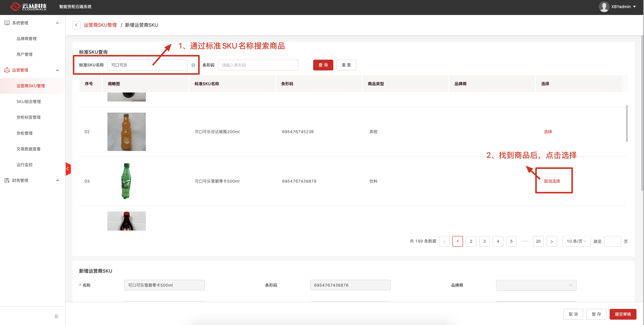Go to page 4
The width and height of the screenshot is (644, 325).
click(498, 241)
